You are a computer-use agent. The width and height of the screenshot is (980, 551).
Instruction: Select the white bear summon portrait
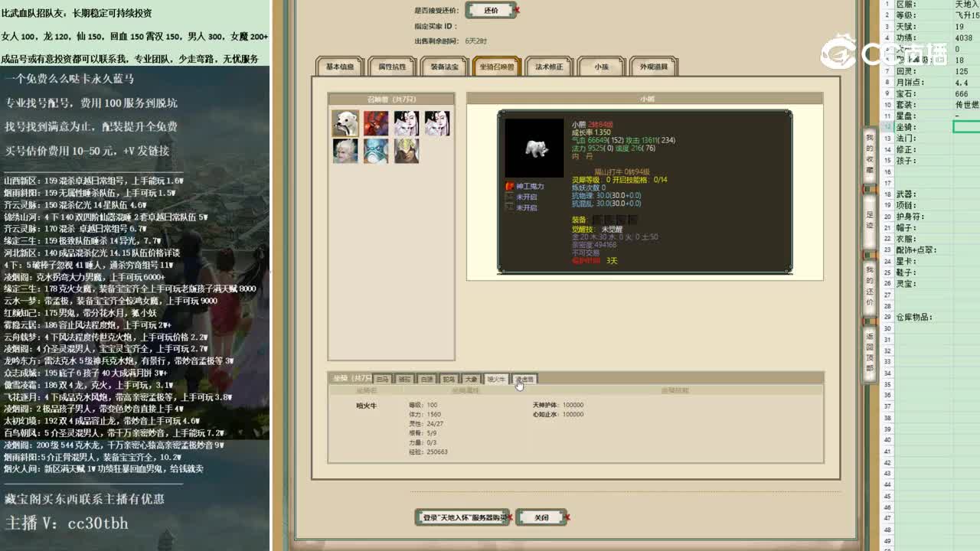tap(345, 123)
